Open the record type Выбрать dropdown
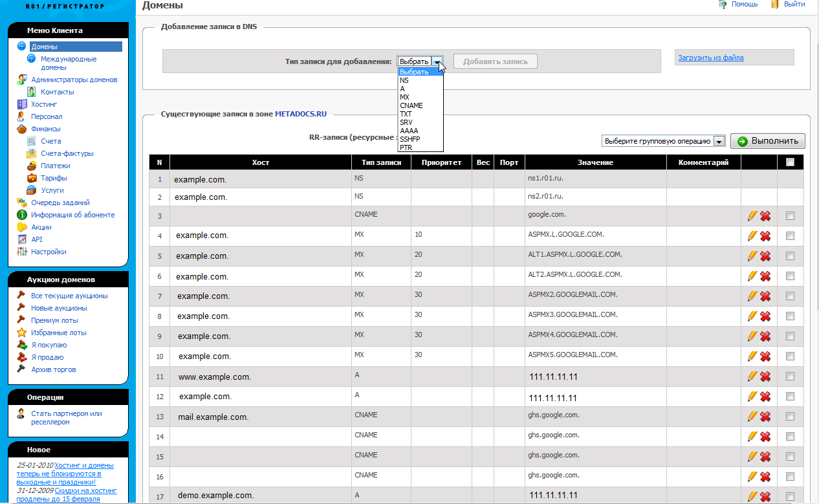Image resolution: width=819 pixels, height=504 pixels. click(420, 61)
